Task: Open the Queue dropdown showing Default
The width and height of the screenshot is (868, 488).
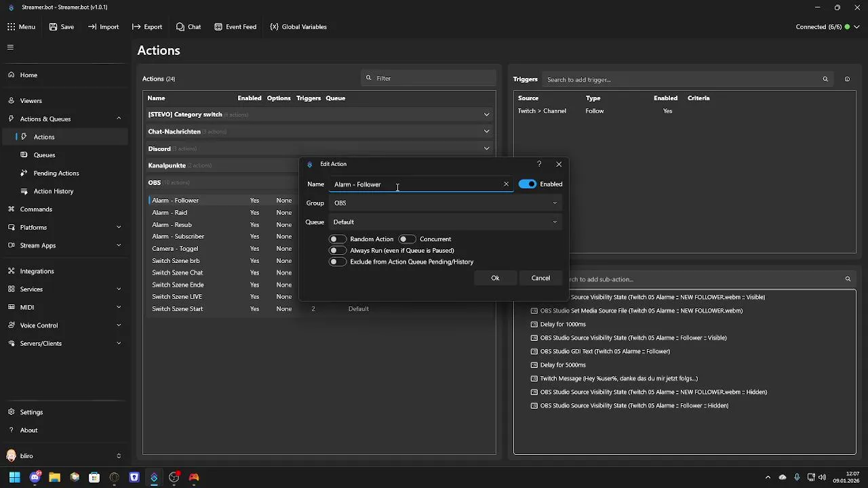Action: (x=446, y=222)
